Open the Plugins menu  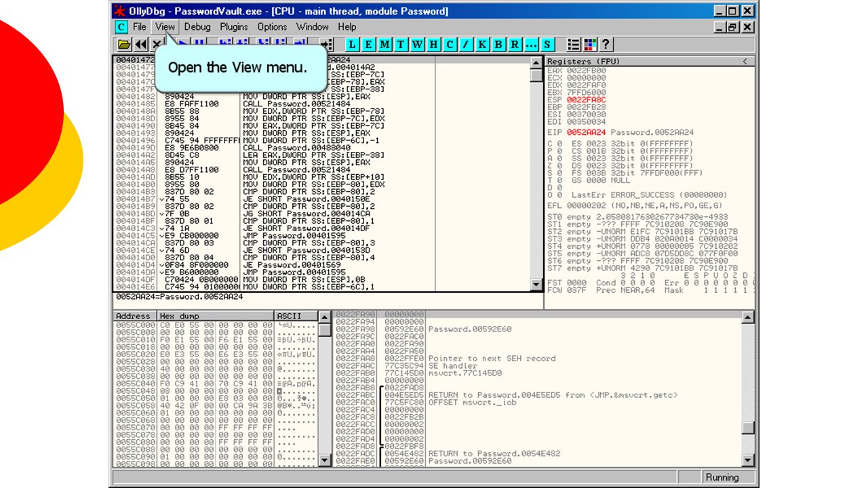pos(234,27)
